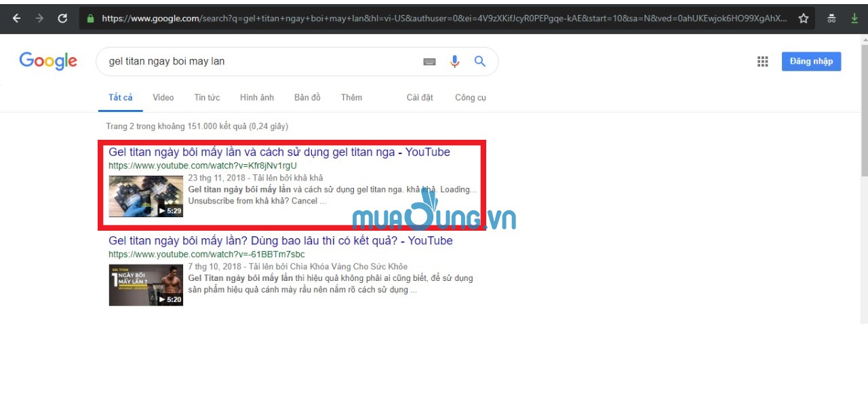Image resolution: width=868 pixels, height=418 pixels.
Task: Play the 5:20 video thumbnail
Action: [146, 285]
